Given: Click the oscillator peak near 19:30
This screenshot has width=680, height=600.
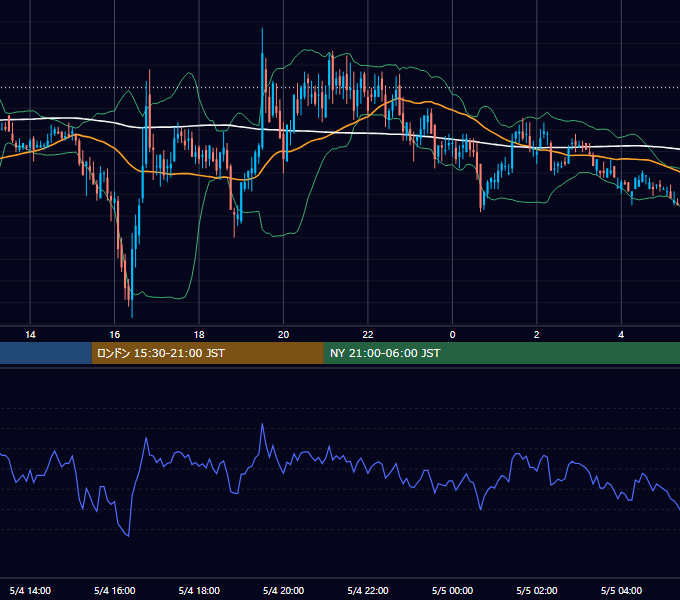Looking at the screenshot, I should 262,425.
